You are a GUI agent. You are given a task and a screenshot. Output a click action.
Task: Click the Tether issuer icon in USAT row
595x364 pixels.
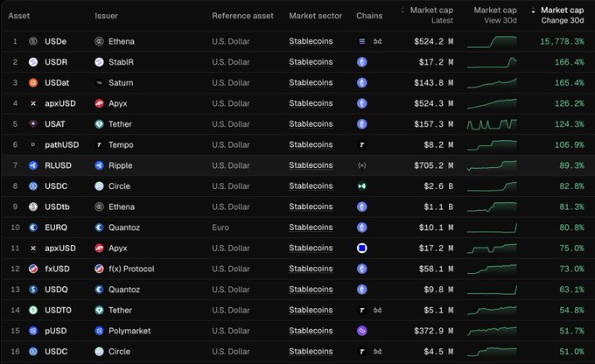click(x=99, y=124)
